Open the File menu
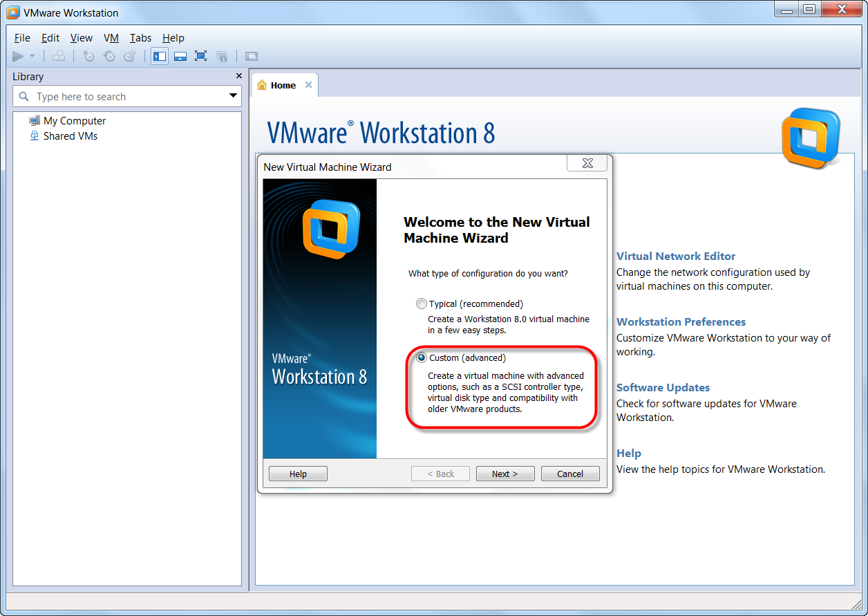868x616 pixels. (x=22, y=38)
